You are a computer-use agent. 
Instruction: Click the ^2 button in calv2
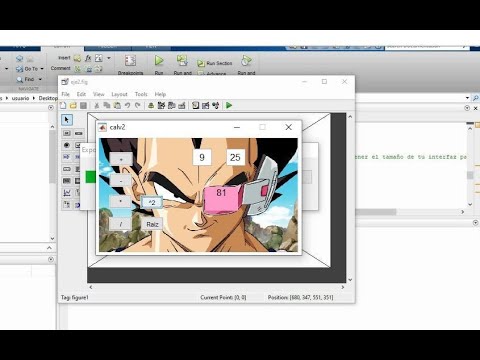152,202
